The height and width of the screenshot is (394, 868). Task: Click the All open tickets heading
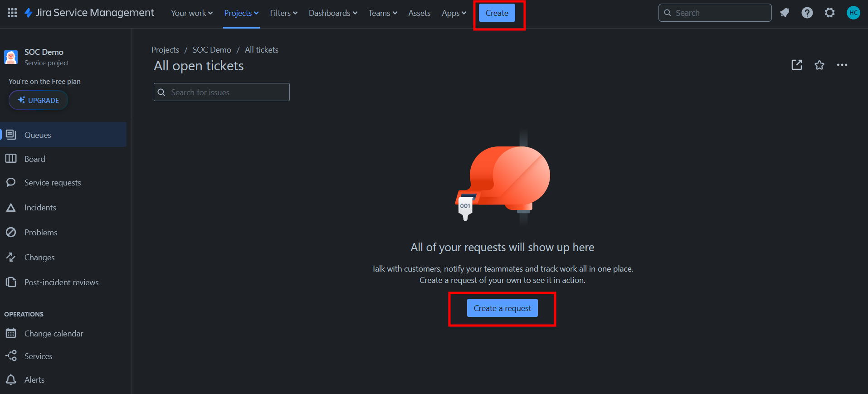pyautogui.click(x=199, y=66)
